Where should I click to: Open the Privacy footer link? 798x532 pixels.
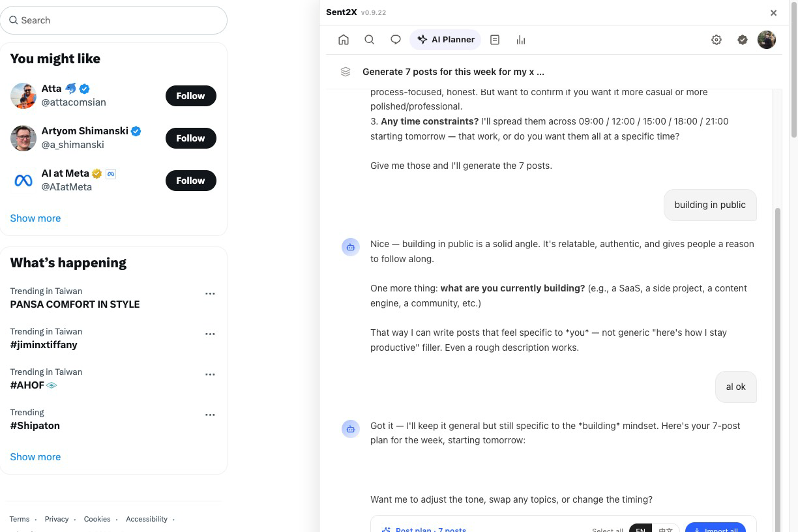pyautogui.click(x=57, y=519)
